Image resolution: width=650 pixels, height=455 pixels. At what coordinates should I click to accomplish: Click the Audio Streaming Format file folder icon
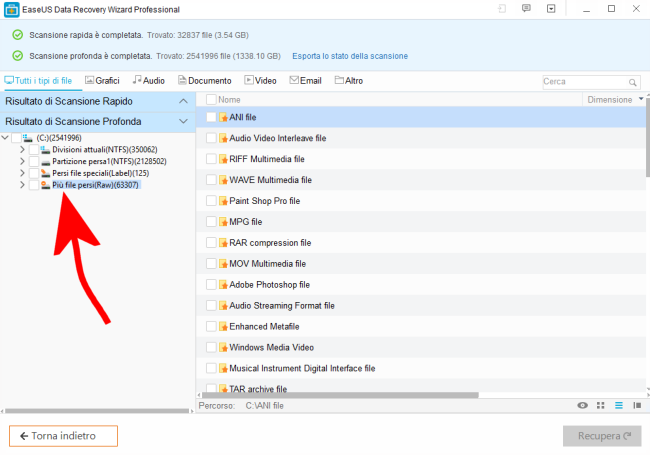(x=223, y=305)
